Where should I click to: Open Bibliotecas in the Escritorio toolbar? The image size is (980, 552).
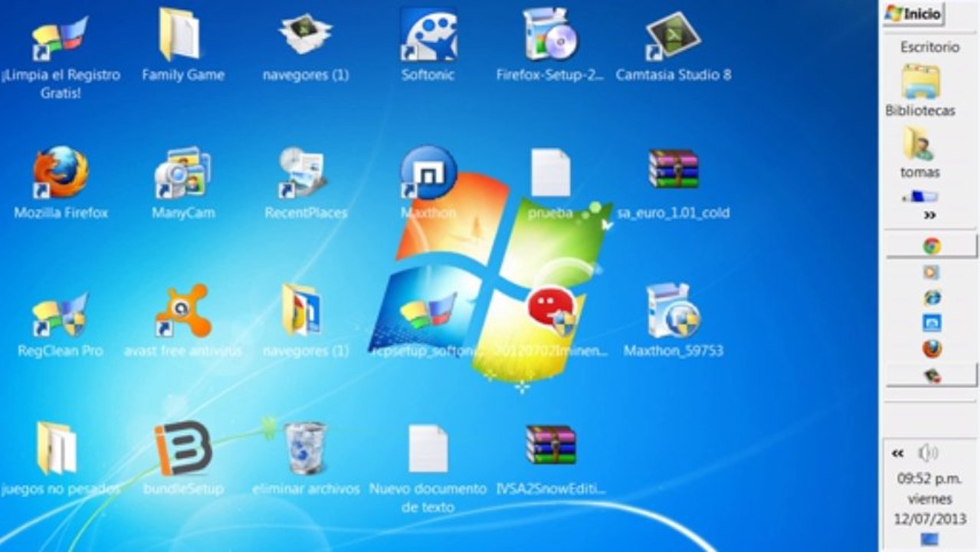point(920,91)
